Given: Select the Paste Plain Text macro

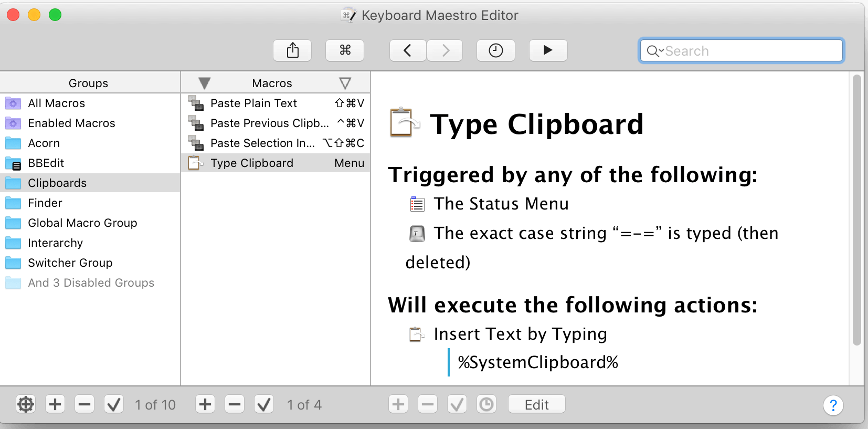Looking at the screenshot, I should click(276, 103).
